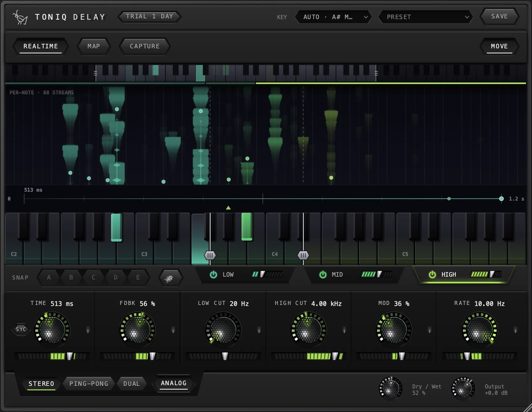Toggle the ANALOG mode button

tap(174, 383)
